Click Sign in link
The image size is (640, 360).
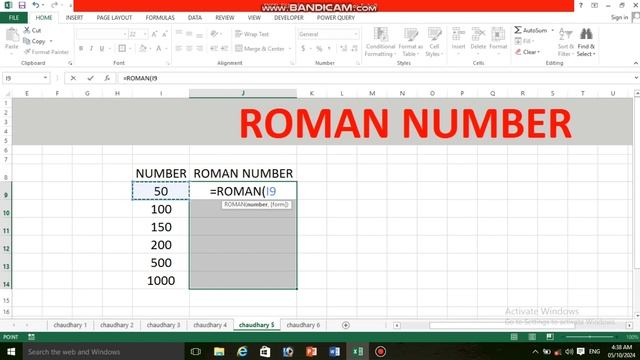click(619, 17)
